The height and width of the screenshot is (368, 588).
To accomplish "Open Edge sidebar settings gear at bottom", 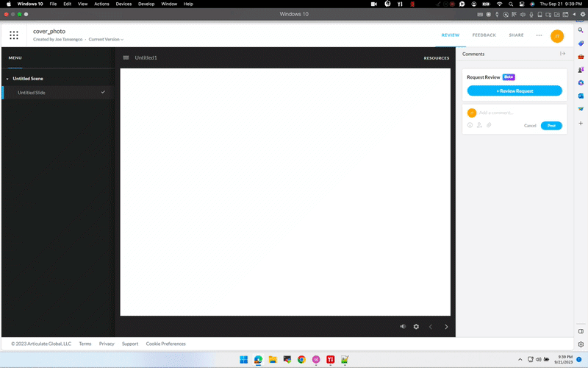I will click(x=581, y=344).
